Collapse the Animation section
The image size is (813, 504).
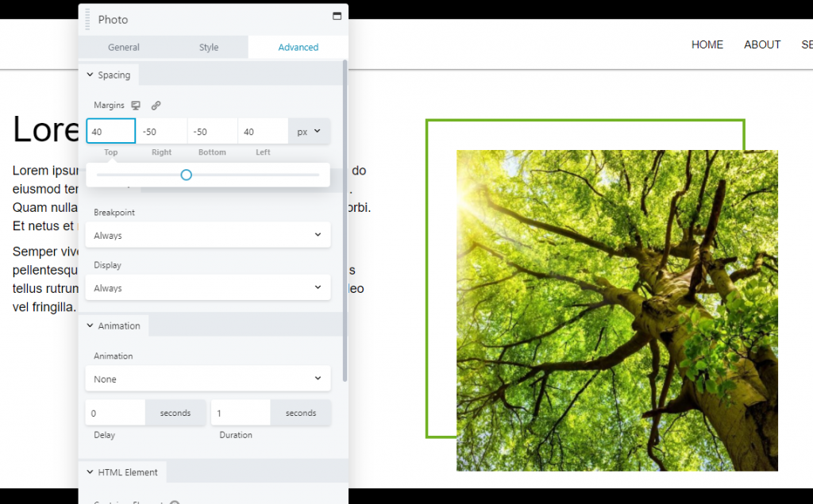point(113,325)
